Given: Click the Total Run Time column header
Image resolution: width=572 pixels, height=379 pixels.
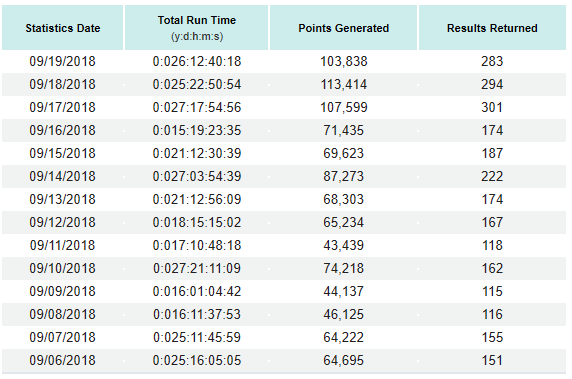Looking at the screenshot, I should coord(197,28).
